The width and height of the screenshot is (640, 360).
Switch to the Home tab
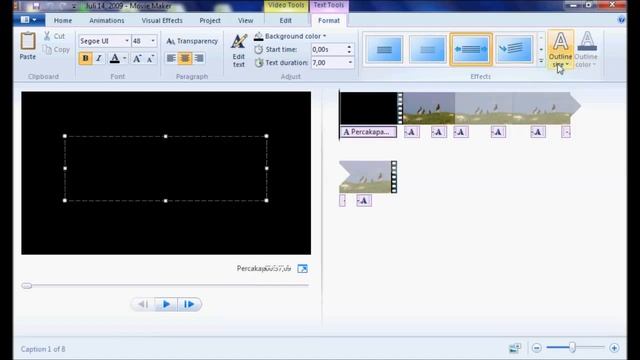63,20
